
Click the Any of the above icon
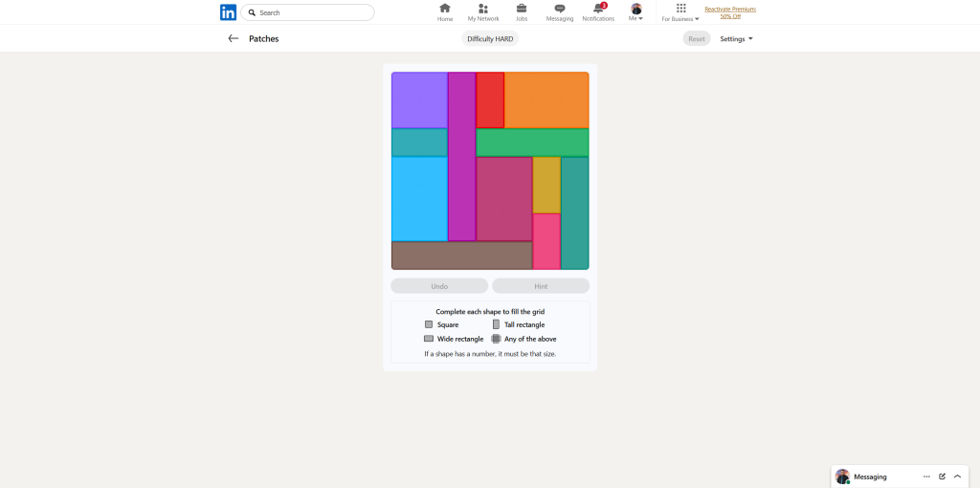coord(497,339)
